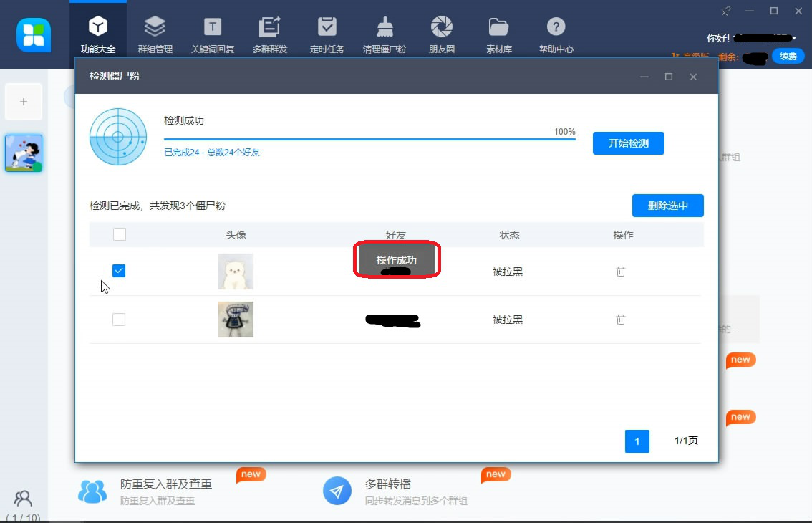Click the 状态 column header
Viewport: 812px width, 523px height.
coord(509,235)
